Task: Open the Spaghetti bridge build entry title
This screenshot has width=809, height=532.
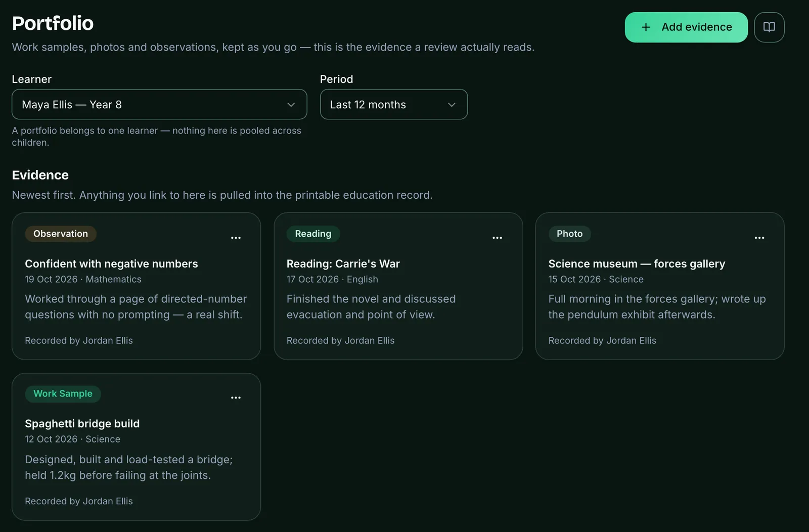Action: click(x=82, y=423)
